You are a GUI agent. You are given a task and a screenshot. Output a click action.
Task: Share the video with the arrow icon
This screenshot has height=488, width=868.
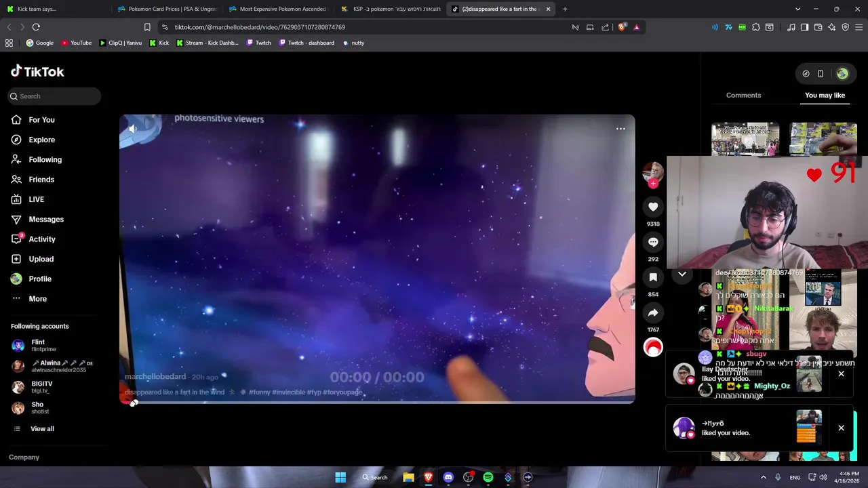[653, 312]
